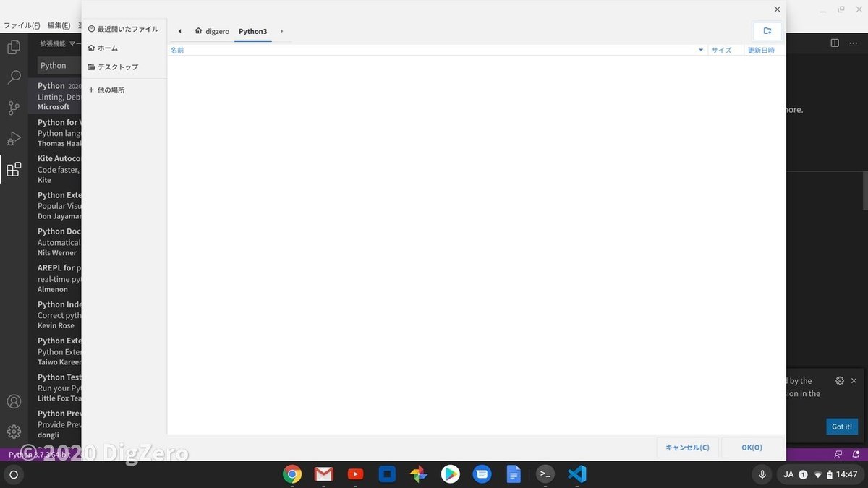Open Google Docs from the shelf
The width and height of the screenshot is (868, 488).
(514, 474)
